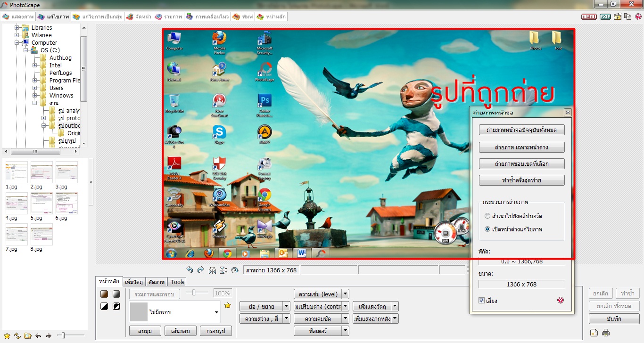Apply the sepia tone square icon
Image resolution: width=644 pixels, height=343 pixels.
pos(104,294)
